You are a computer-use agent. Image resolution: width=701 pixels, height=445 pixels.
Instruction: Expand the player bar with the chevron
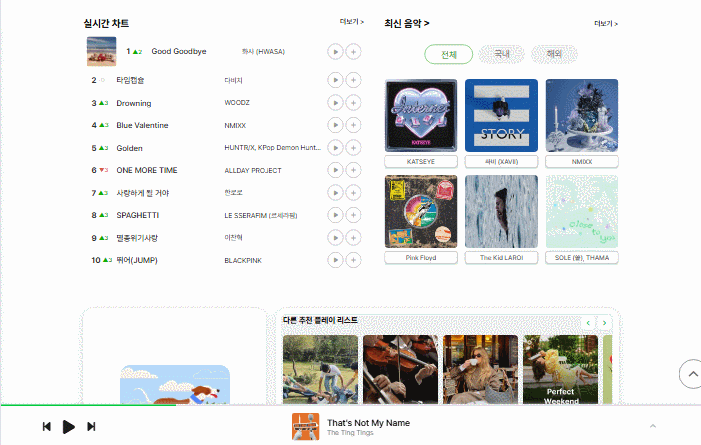click(653, 427)
